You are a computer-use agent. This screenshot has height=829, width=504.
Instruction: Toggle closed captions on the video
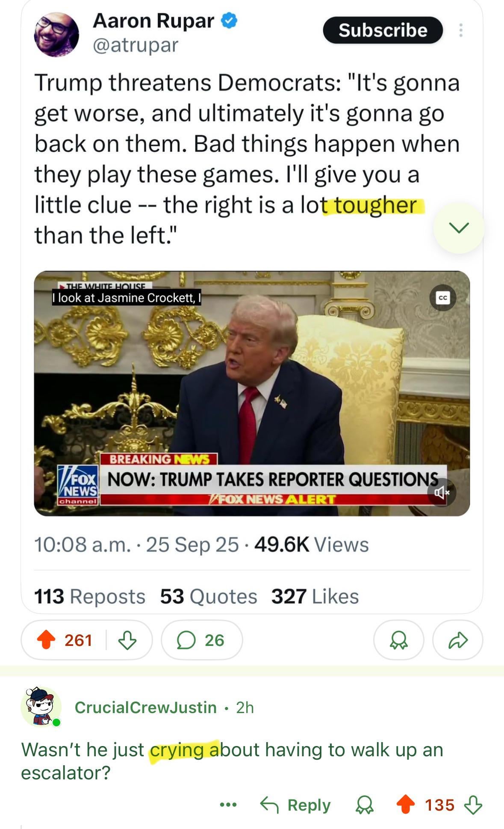(443, 298)
